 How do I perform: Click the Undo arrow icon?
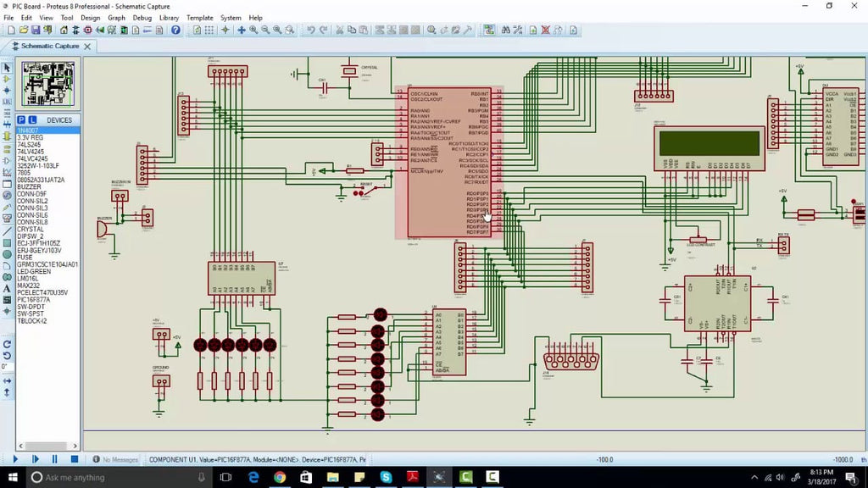tap(310, 30)
